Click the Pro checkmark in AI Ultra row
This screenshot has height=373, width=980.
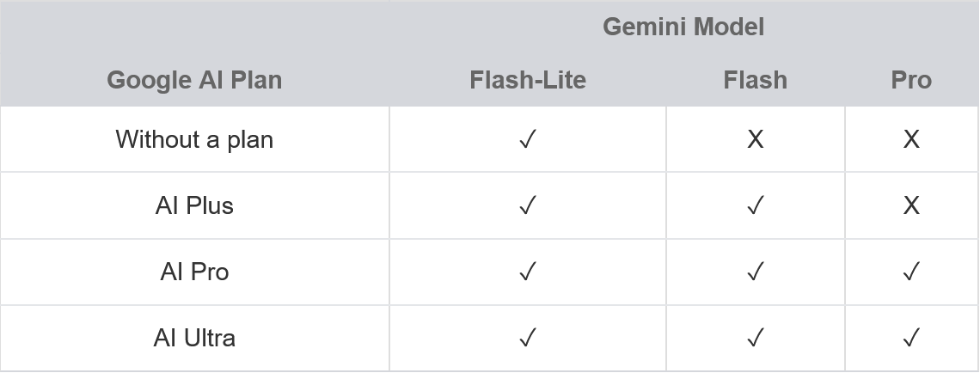point(911,338)
